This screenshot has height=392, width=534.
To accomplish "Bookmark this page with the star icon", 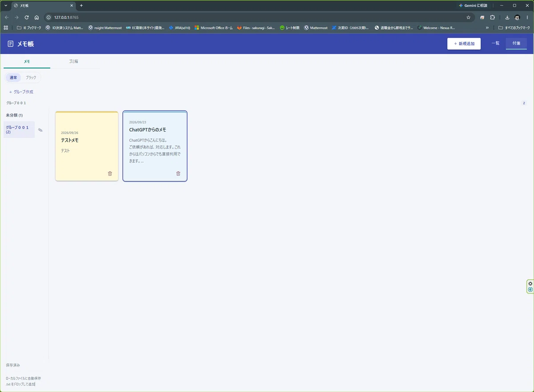I will point(469,17).
